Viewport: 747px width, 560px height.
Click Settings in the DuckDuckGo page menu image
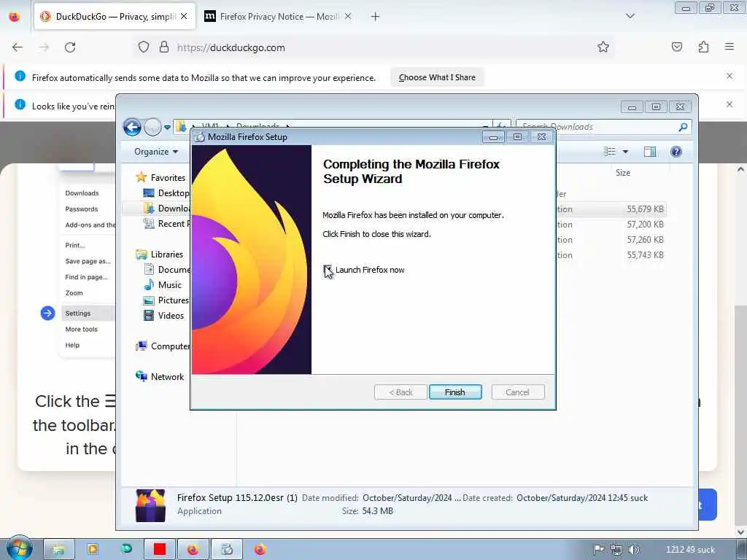77,314
